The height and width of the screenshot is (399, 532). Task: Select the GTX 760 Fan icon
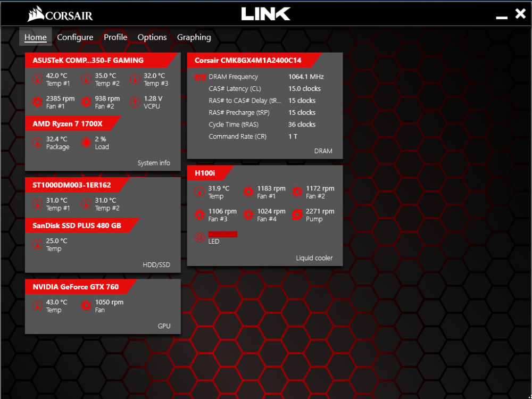coord(86,306)
